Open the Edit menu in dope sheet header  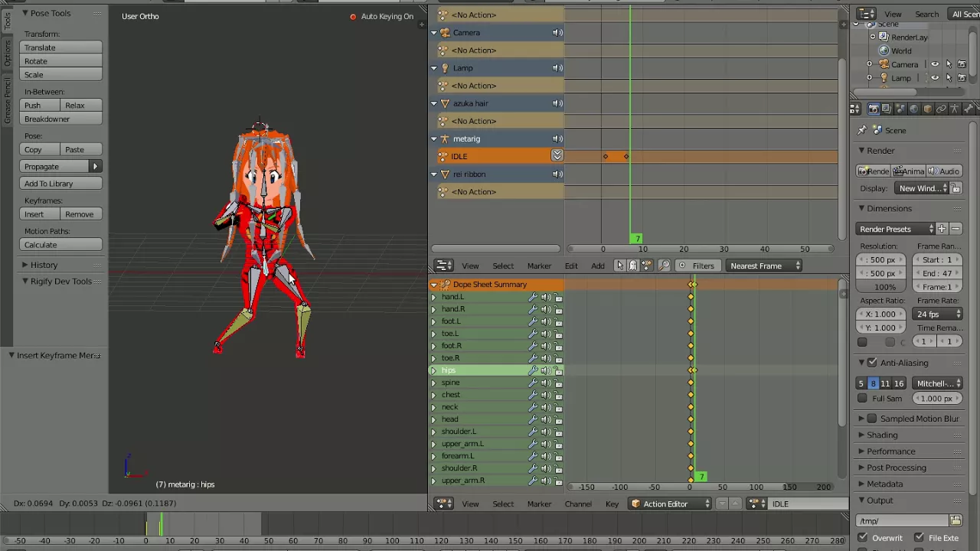point(571,266)
